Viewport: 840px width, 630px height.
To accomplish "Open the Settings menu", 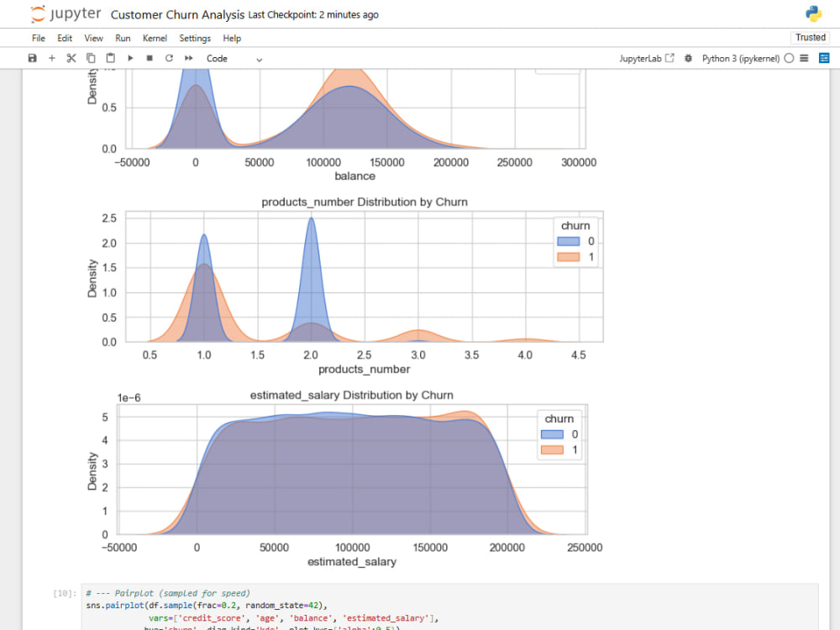I will [195, 38].
